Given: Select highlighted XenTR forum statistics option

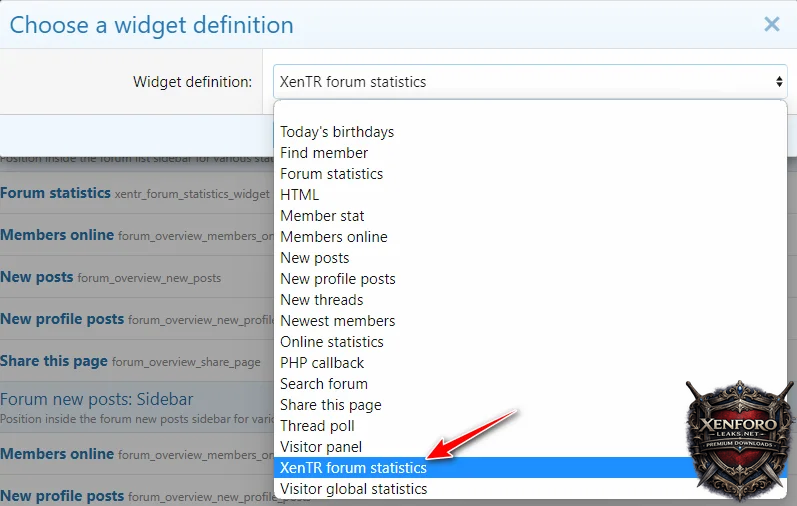Looking at the screenshot, I should click(x=353, y=468).
